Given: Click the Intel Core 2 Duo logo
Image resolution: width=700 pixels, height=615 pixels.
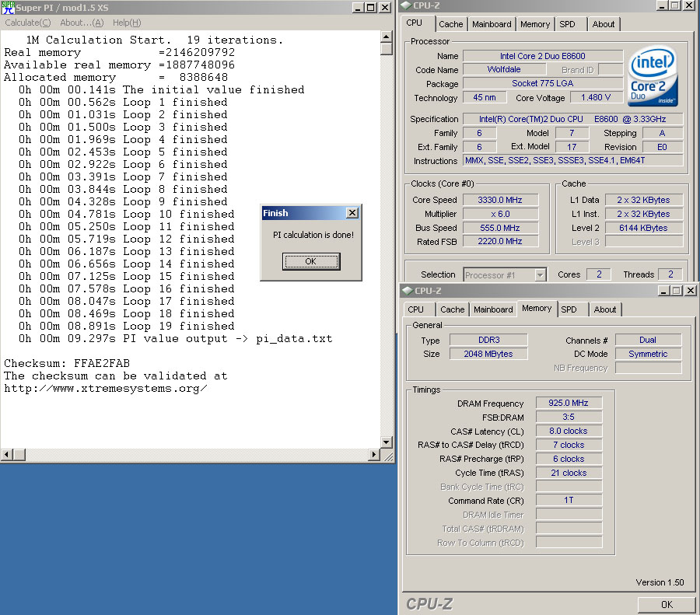Looking at the screenshot, I should point(653,76).
